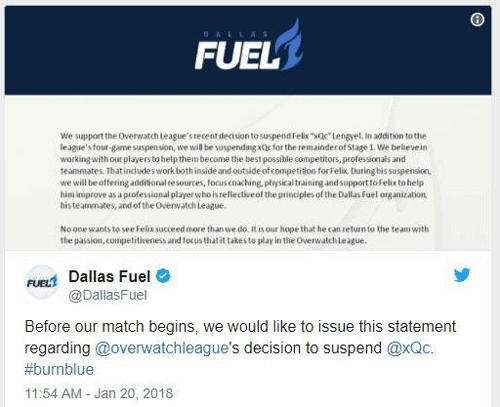Click the 11:54 AM tweet time
The width and height of the screenshot is (500, 407).
pos(53,393)
